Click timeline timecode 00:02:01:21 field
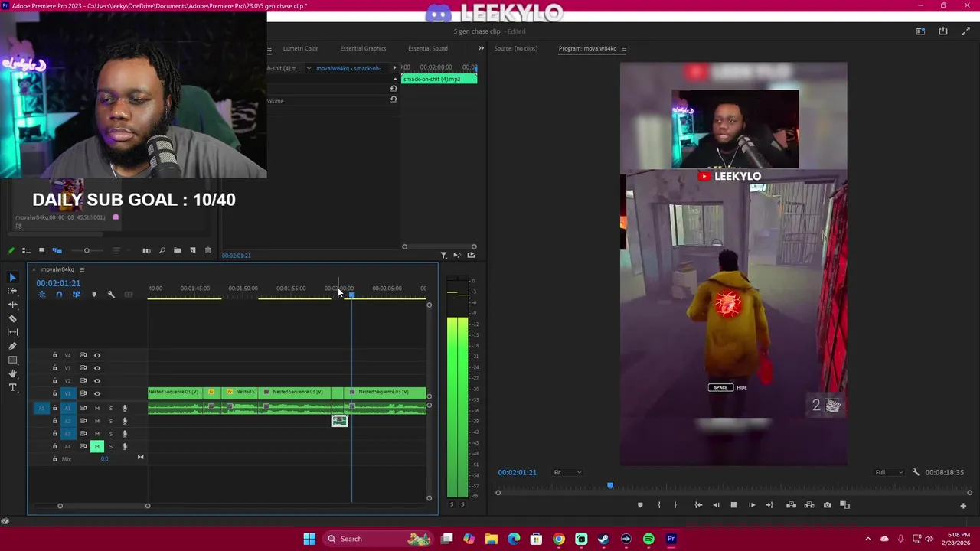 pos(58,283)
